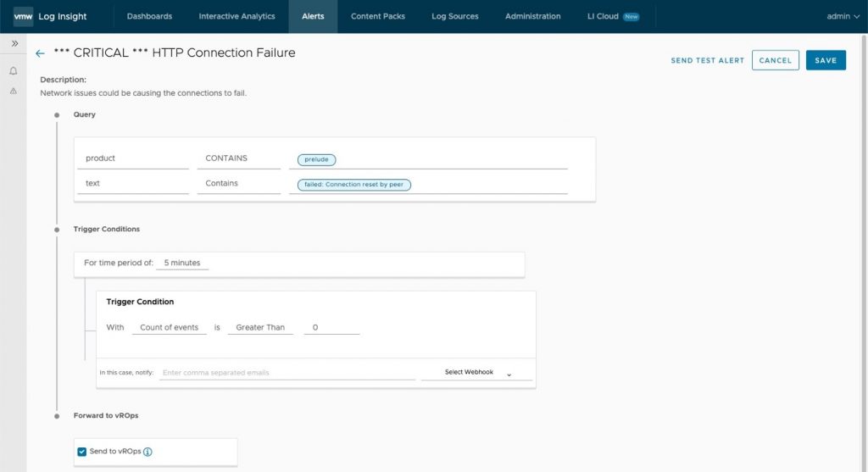The width and height of the screenshot is (868, 472).
Task: Click the vmw Log Insight logo
Action: point(50,17)
